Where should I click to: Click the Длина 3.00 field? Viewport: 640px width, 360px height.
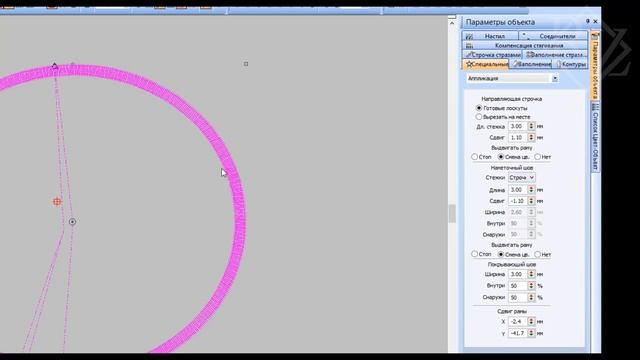click(x=518, y=190)
